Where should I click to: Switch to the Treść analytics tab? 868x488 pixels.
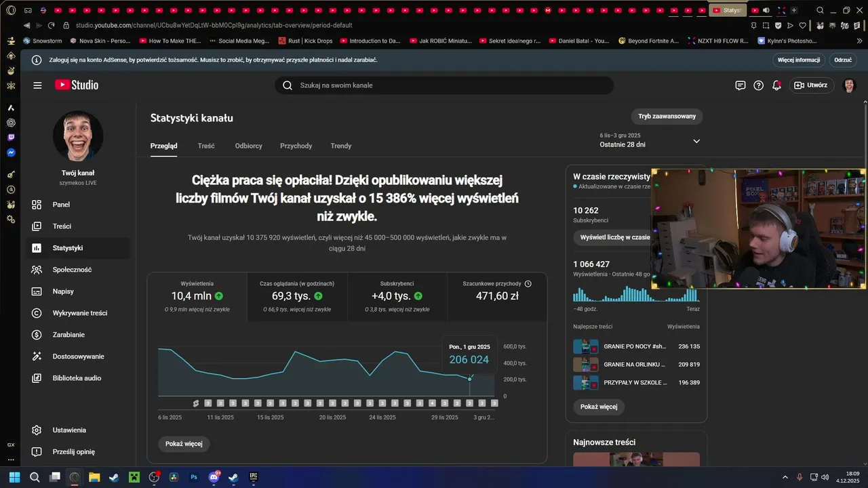point(206,146)
